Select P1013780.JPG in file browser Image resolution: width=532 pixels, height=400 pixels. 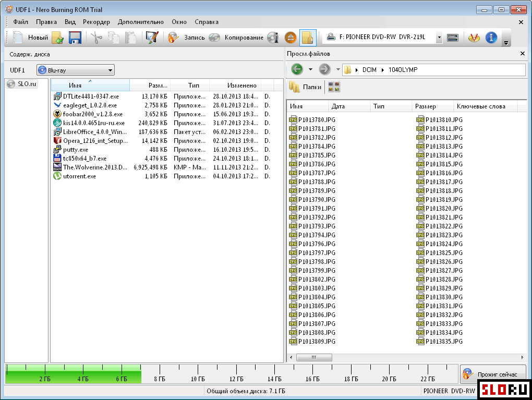[x=312, y=120]
